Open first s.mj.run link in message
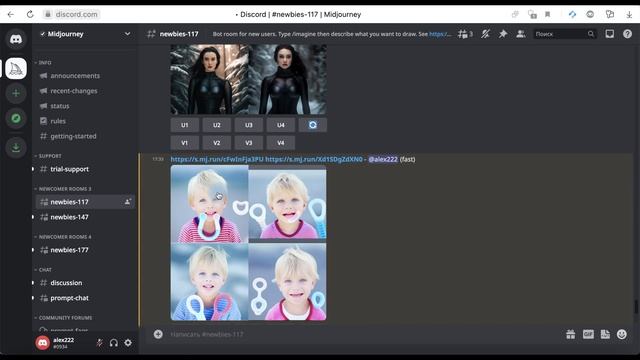The height and width of the screenshot is (360, 640). pyautogui.click(x=217, y=159)
